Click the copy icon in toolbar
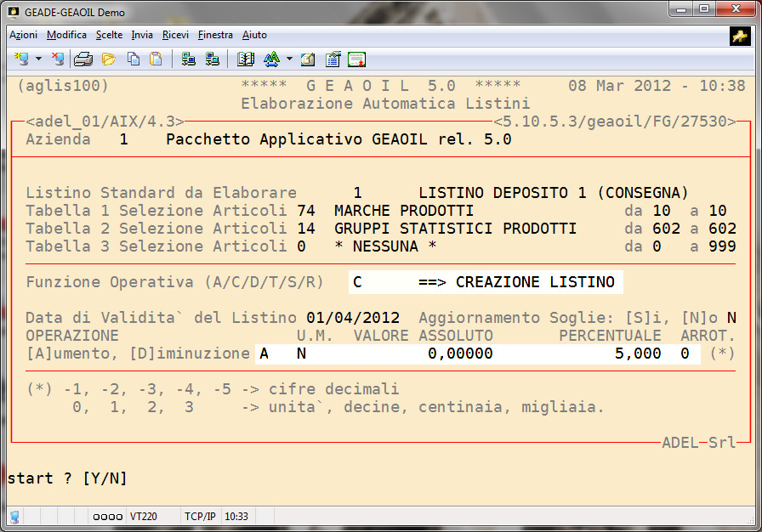 click(x=133, y=59)
